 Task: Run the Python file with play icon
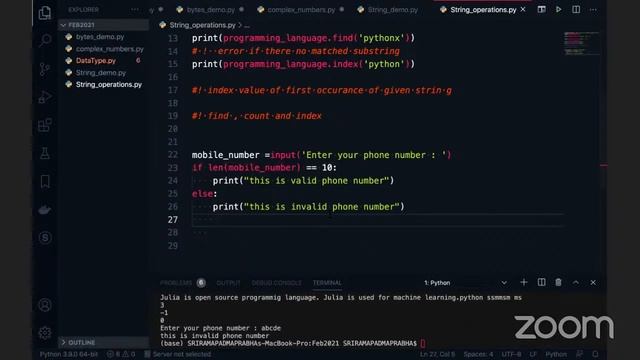tap(558, 9)
